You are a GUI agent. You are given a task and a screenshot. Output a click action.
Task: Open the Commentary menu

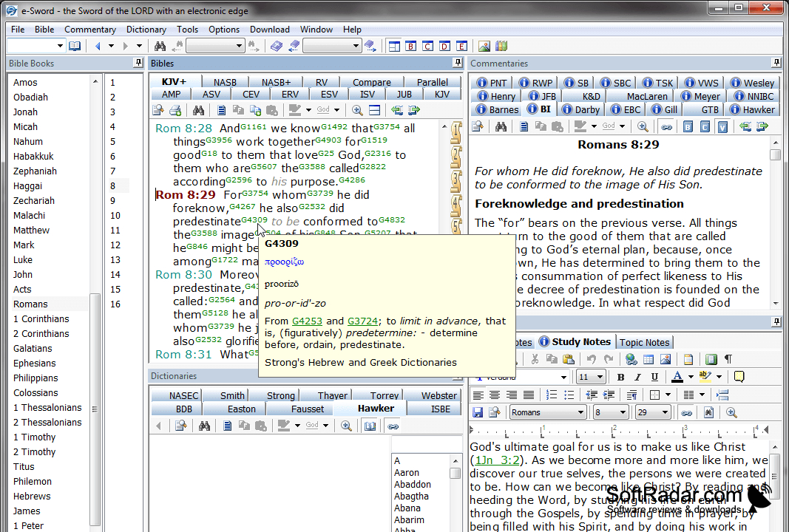tap(90, 29)
